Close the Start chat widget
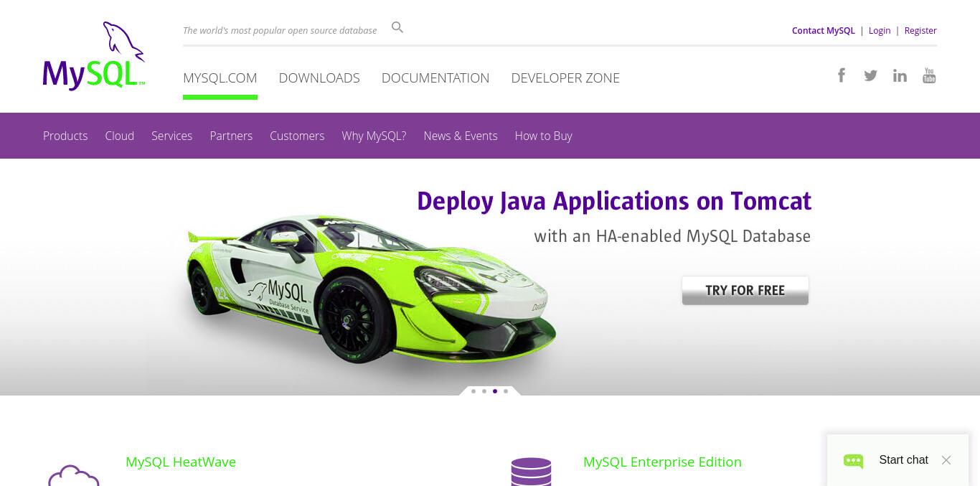The height and width of the screenshot is (486, 980). click(x=946, y=460)
